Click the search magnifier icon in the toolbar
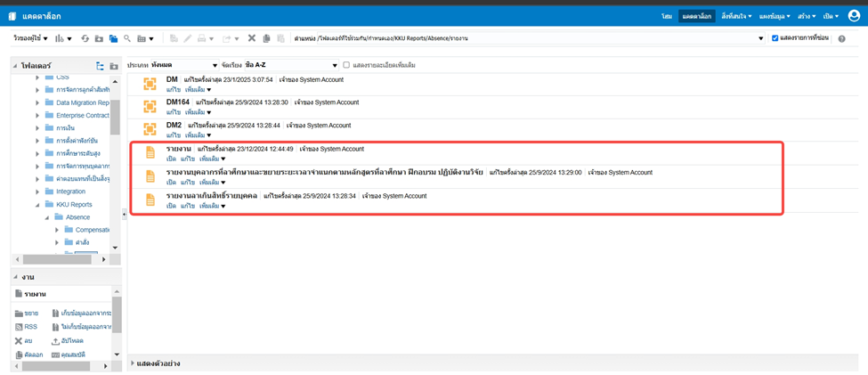The image size is (868, 375). click(x=127, y=39)
